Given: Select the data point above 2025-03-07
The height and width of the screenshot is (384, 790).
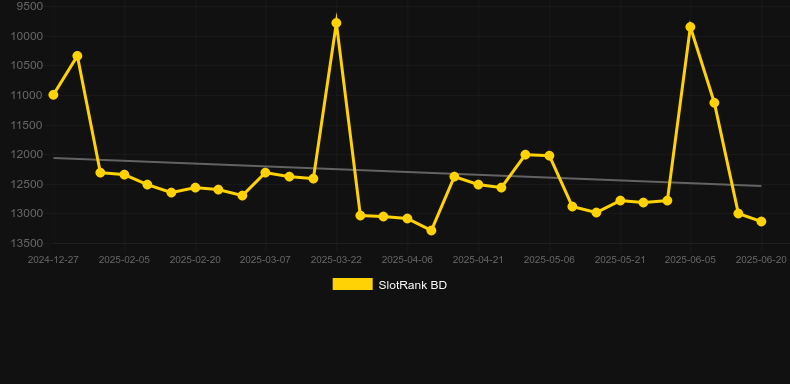Looking at the screenshot, I should (266, 172).
